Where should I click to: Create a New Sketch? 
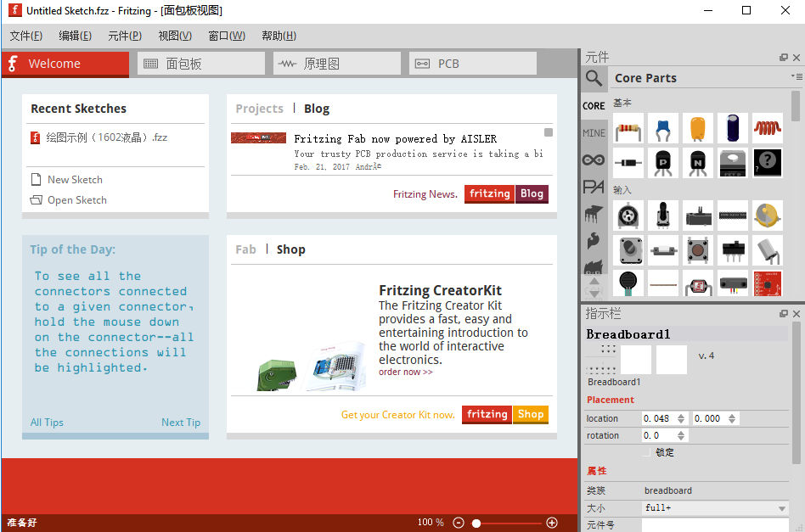click(67, 180)
